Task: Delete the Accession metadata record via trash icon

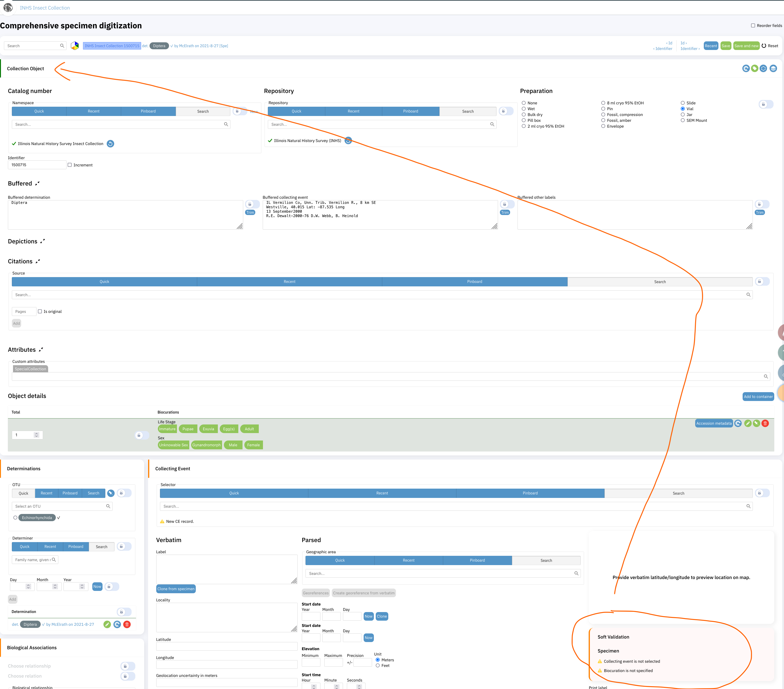Action: 765,423
